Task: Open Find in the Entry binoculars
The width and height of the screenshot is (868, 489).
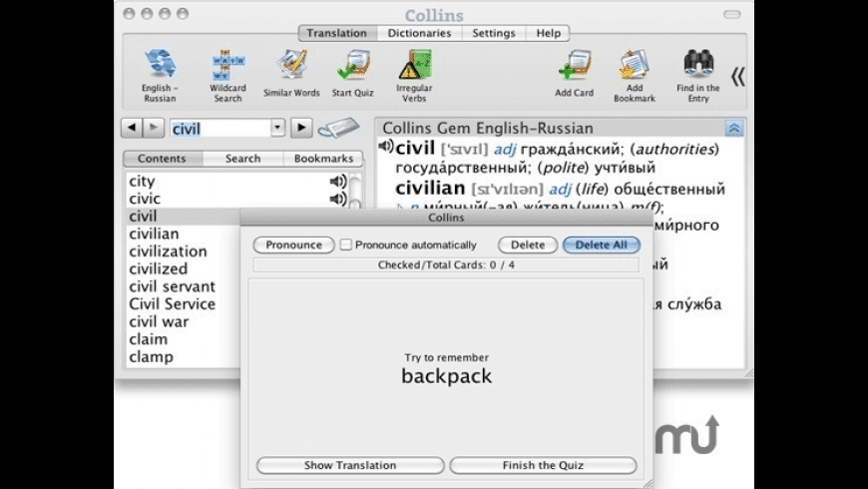Action: click(x=698, y=75)
